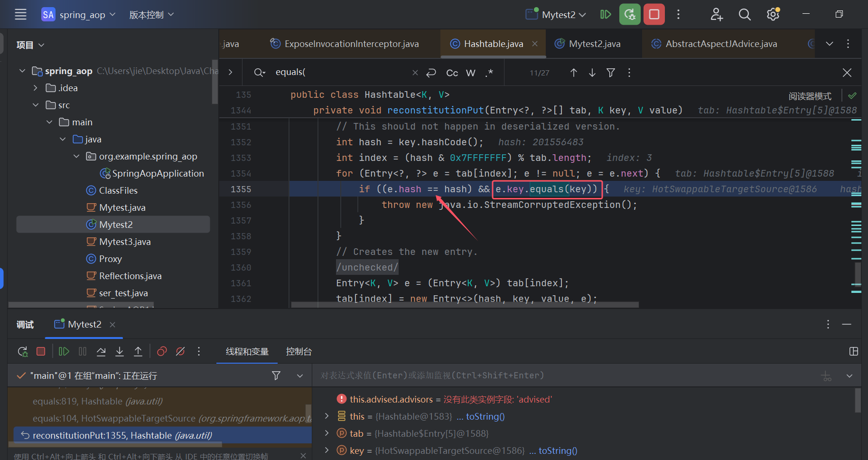Screen dimensions: 868x460
Task: Open Search Everywhere magnifier
Action: click(745, 15)
